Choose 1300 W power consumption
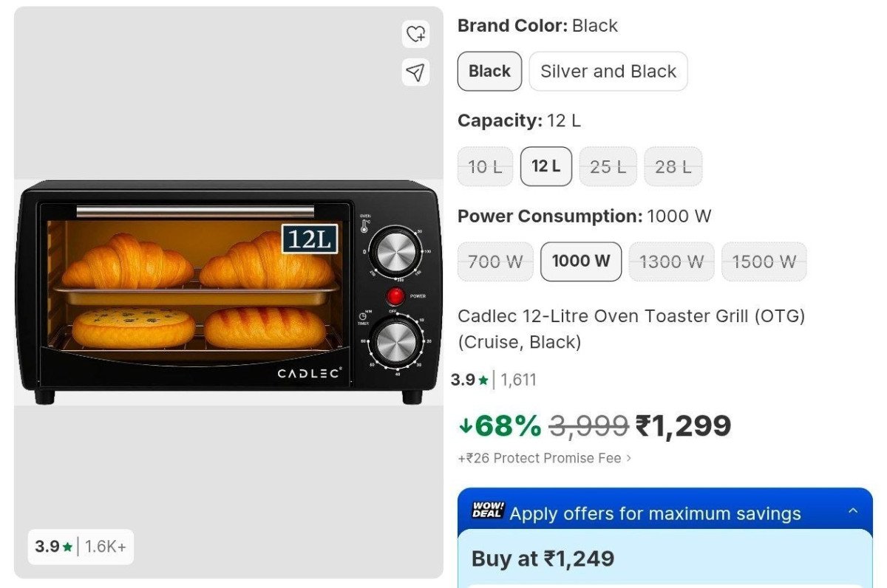The width and height of the screenshot is (887, 588). coord(671,261)
